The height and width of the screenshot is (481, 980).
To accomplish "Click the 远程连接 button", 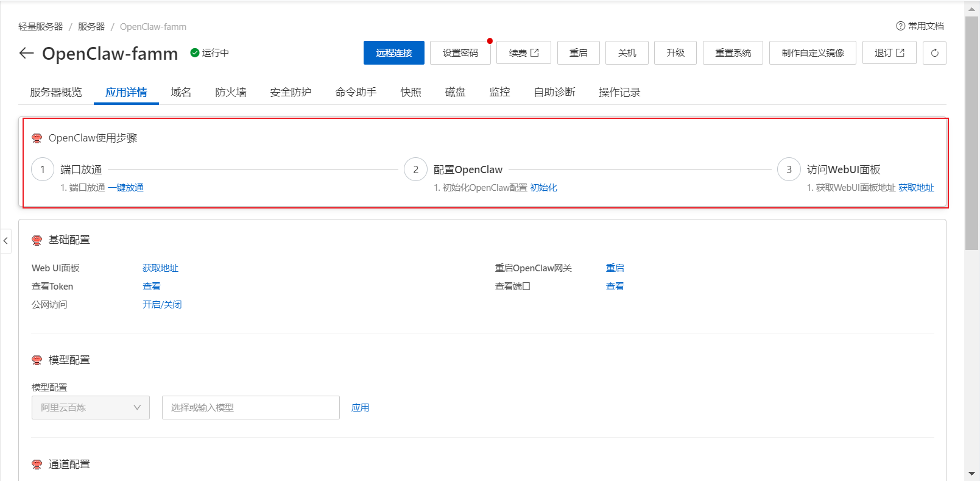I will 394,53.
